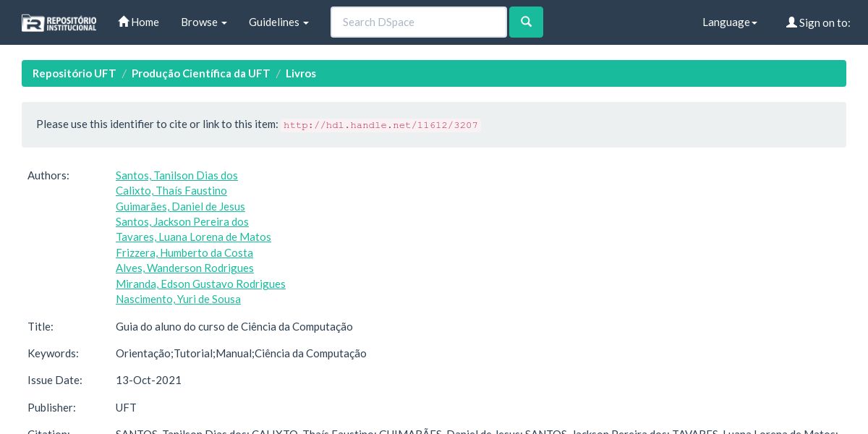The height and width of the screenshot is (434, 868).
Task: Open author Santos, Jackson Pereira dos
Action: point(182,221)
